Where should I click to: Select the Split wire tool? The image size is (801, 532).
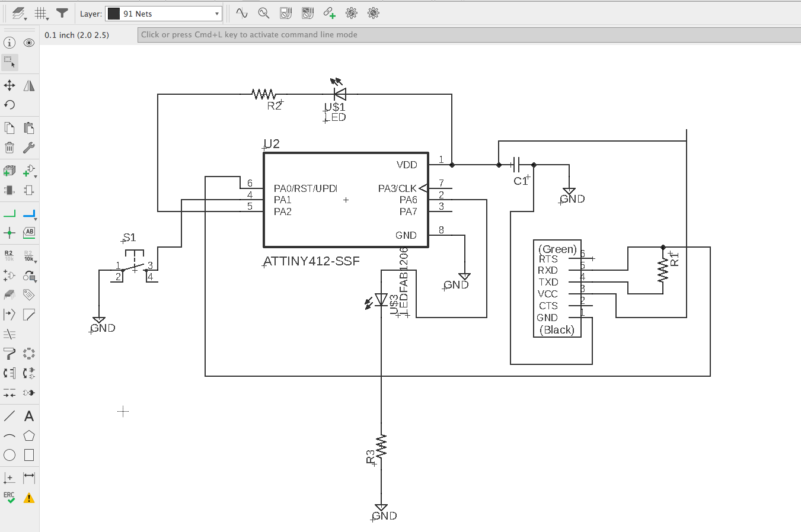pyautogui.click(x=9, y=315)
